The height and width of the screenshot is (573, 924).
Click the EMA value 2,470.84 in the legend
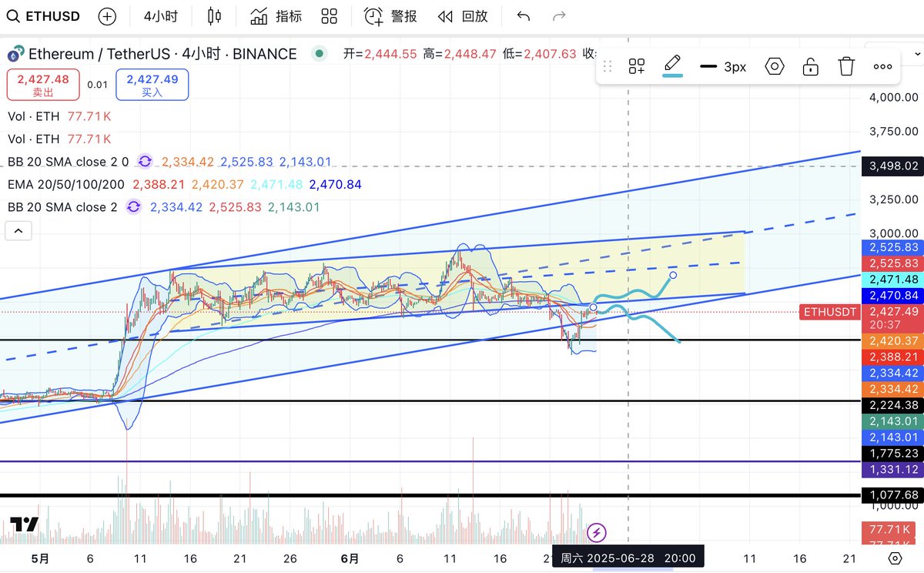click(335, 185)
